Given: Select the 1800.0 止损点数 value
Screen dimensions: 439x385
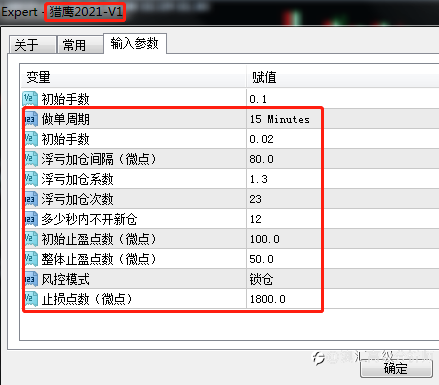Looking at the screenshot, I should point(268,299).
